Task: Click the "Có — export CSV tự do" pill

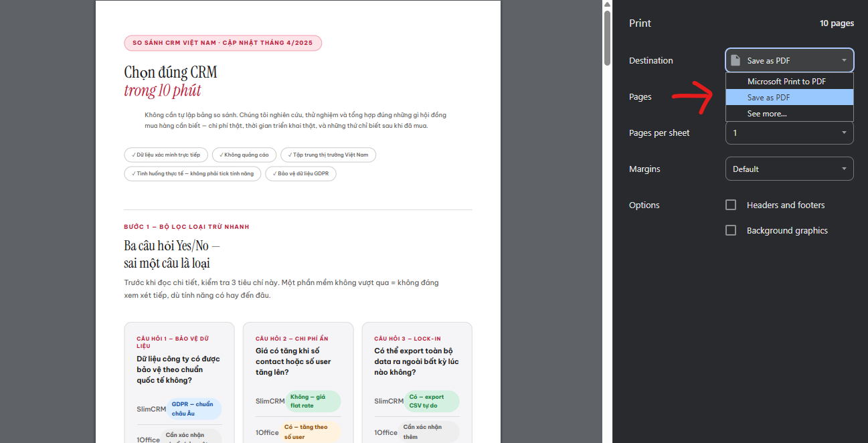Action: pos(432,401)
